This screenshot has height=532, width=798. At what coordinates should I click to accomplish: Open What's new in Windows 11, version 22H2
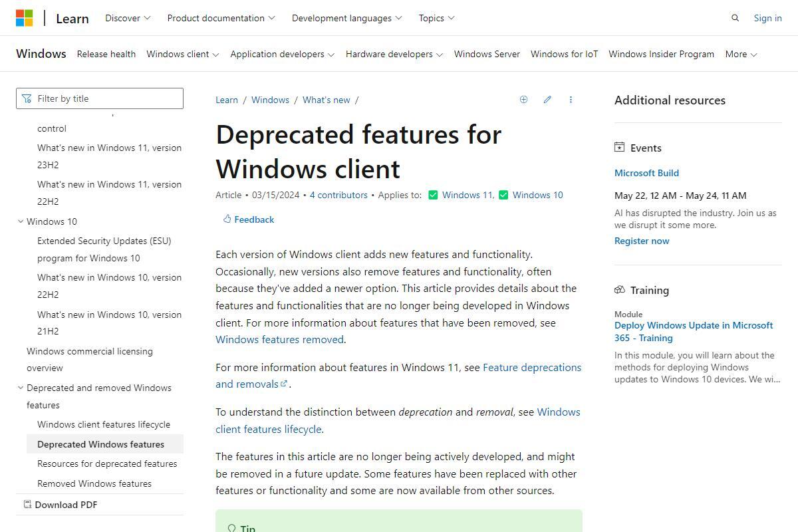(109, 193)
